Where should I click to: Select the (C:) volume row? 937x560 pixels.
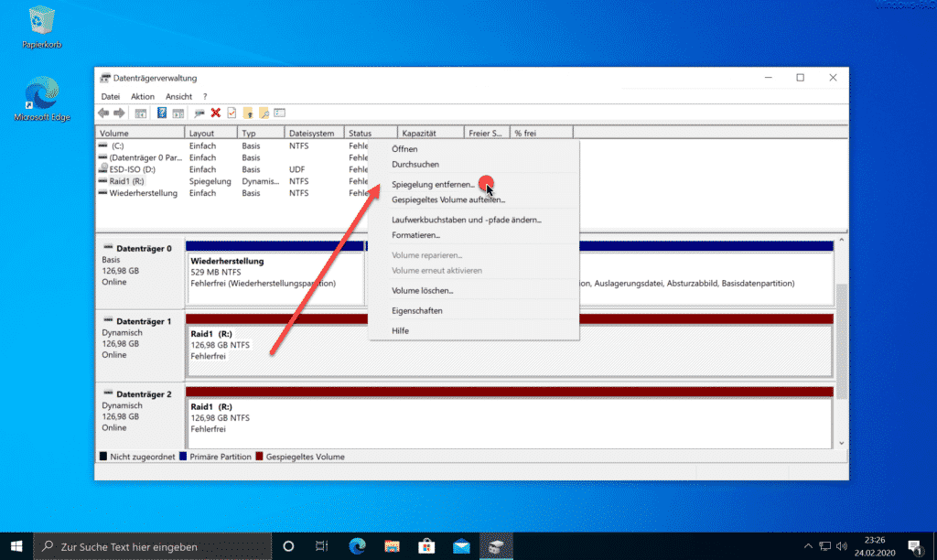233,145
